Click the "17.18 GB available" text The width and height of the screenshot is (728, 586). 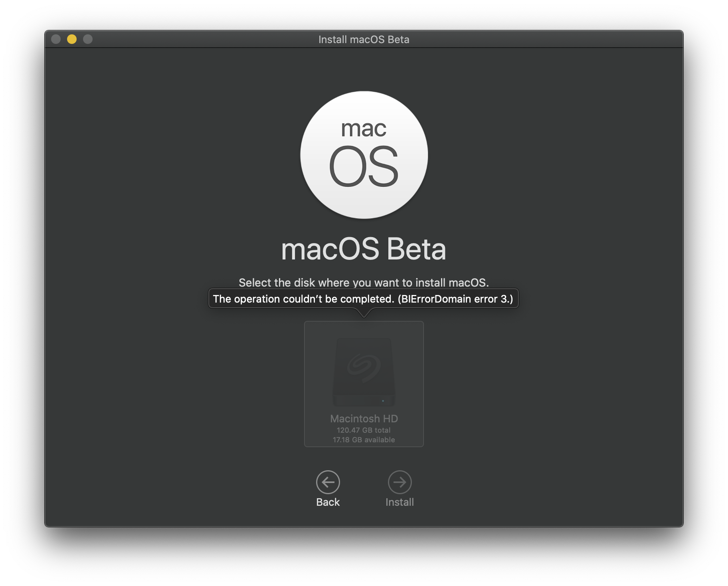pos(364,440)
